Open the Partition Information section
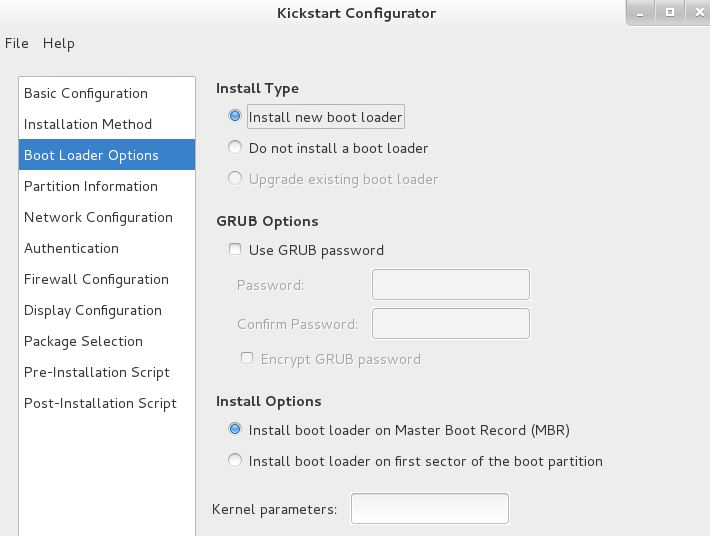 107,186
